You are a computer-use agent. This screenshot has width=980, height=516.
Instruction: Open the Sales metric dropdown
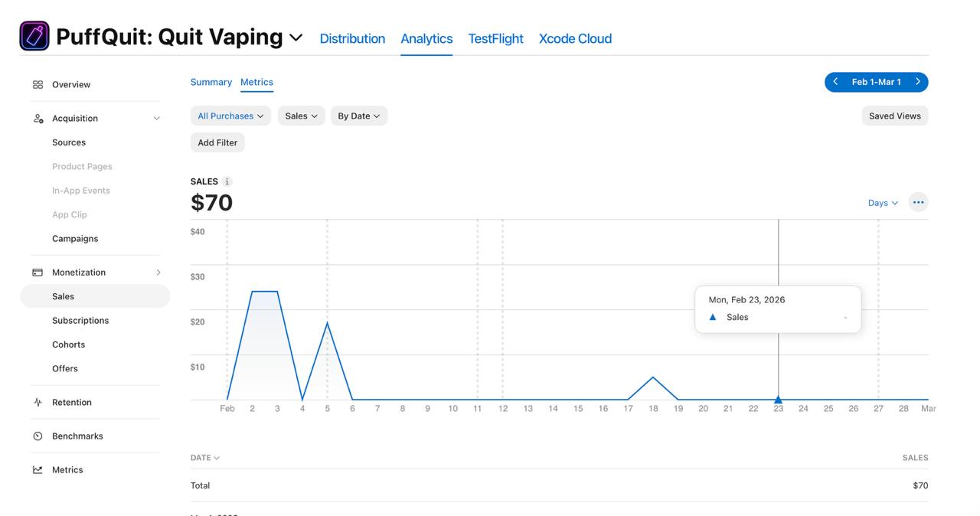pyautogui.click(x=302, y=116)
